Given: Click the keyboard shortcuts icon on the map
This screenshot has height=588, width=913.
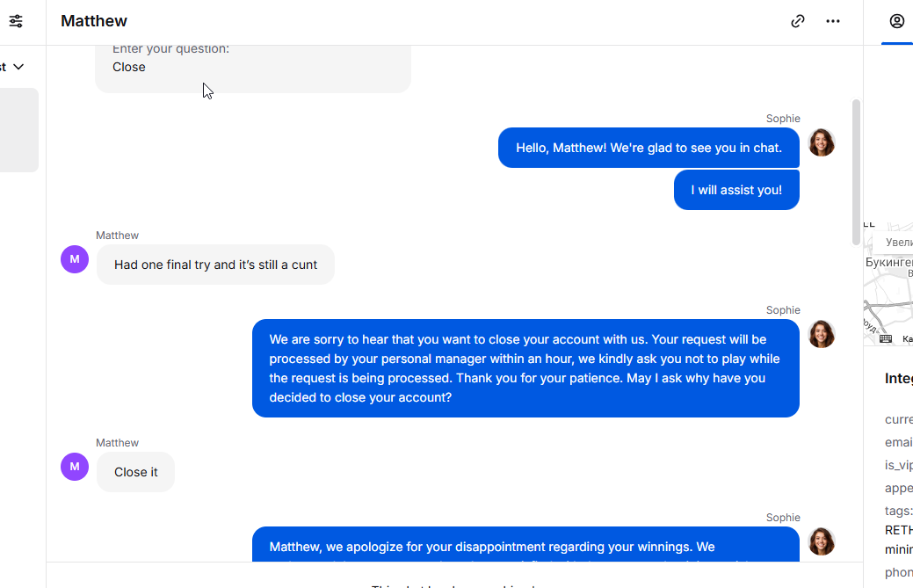Looking at the screenshot, I should (886, 338).
